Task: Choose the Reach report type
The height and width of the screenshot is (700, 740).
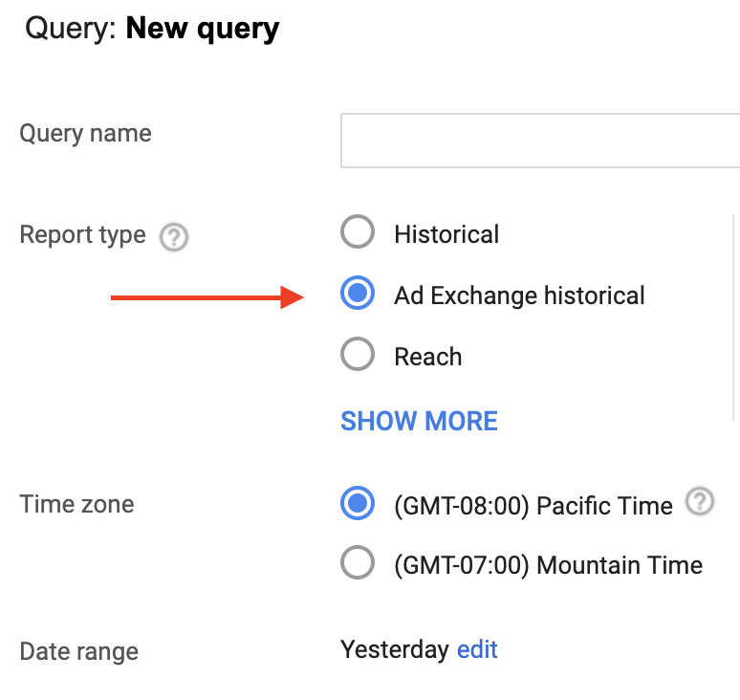Action: click(x=358, y=354)
